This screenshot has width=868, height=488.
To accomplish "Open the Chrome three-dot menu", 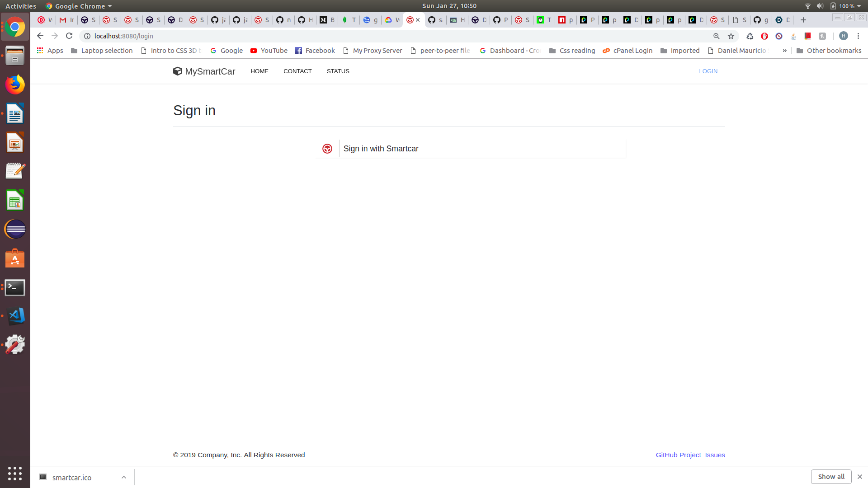I will 858,36.
